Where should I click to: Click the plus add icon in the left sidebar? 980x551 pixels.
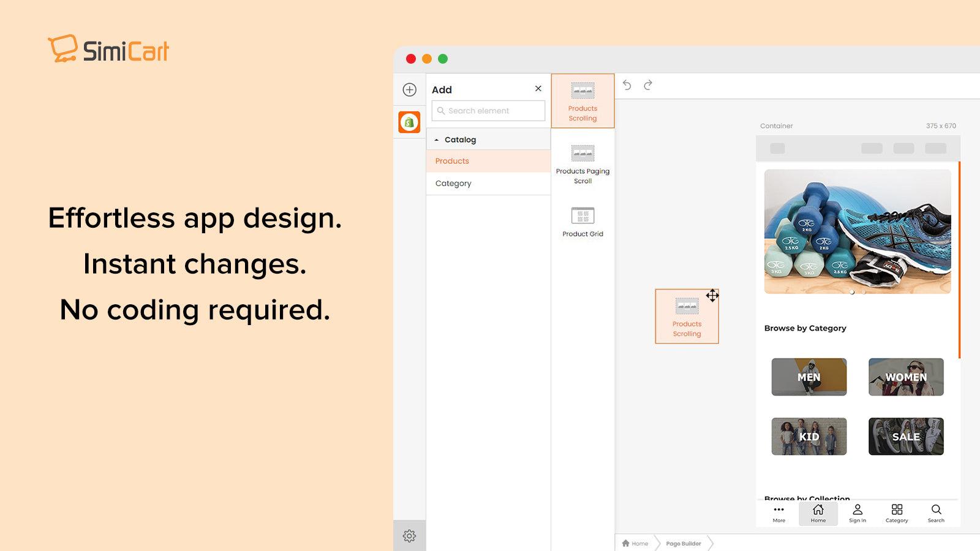(409, 90)
